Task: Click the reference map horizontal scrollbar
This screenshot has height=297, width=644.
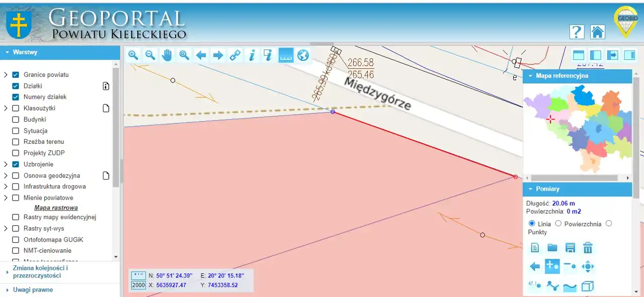Action: tap(574, 178)
